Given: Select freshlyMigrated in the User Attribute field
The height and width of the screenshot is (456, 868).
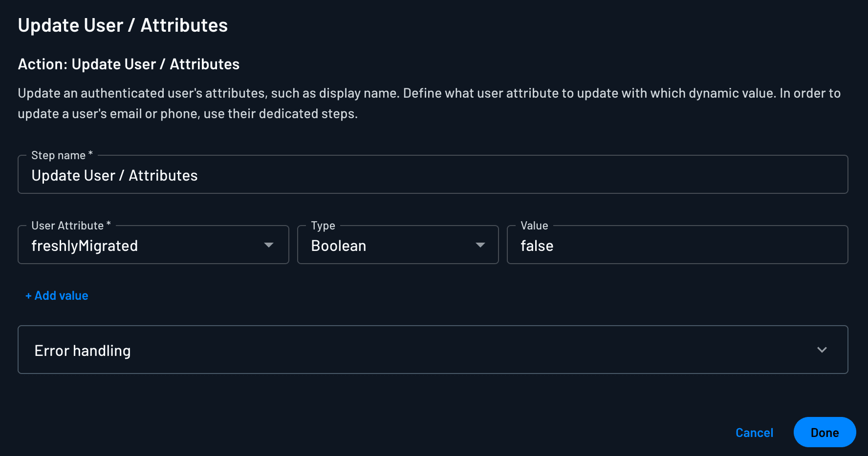Looking at the screenshot, I should (153, 245).
